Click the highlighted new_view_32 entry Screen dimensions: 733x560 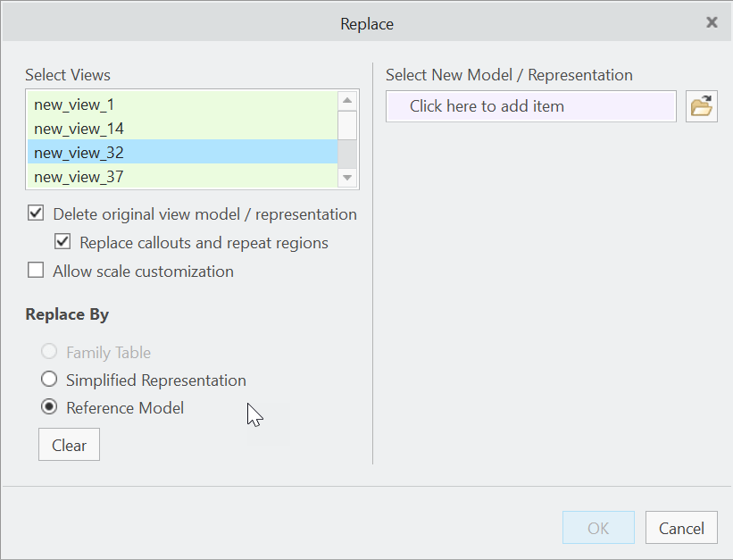tap(79, 153)
